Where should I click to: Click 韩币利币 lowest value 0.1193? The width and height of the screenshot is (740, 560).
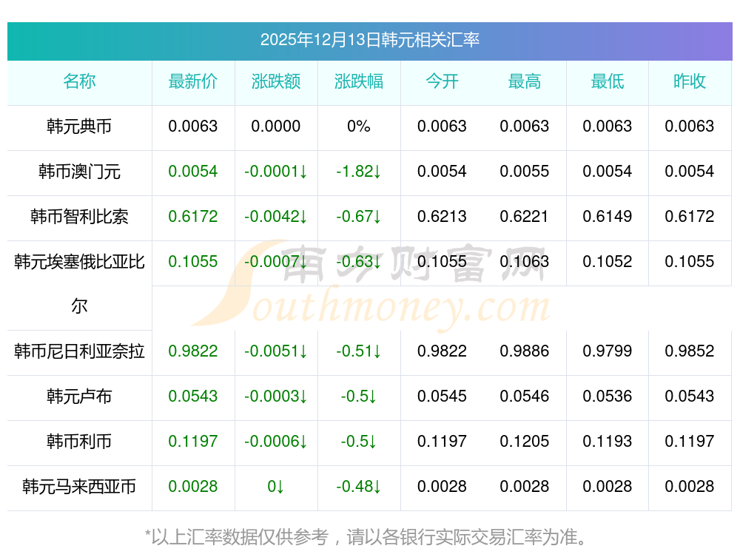(608, 441)
